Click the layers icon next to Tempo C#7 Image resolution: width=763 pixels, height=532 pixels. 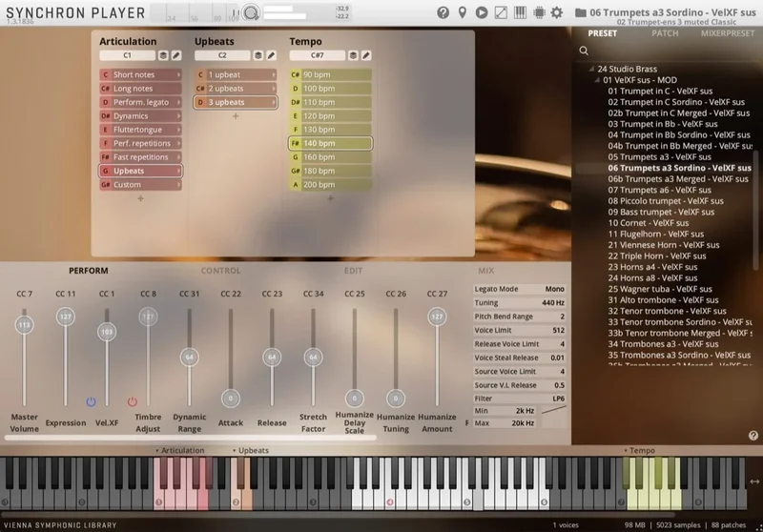pyautogui.click(x=353, y=55)
